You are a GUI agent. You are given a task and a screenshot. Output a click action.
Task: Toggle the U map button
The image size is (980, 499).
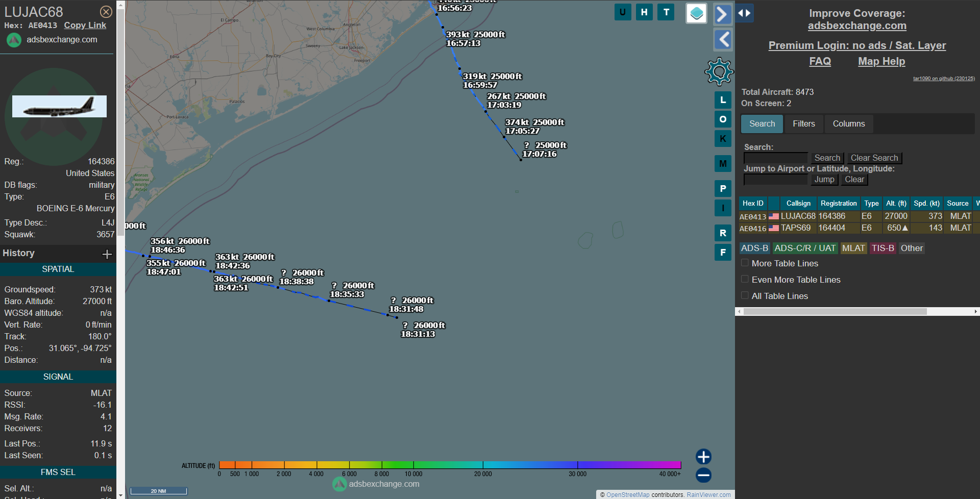click(x=623, y=12)
